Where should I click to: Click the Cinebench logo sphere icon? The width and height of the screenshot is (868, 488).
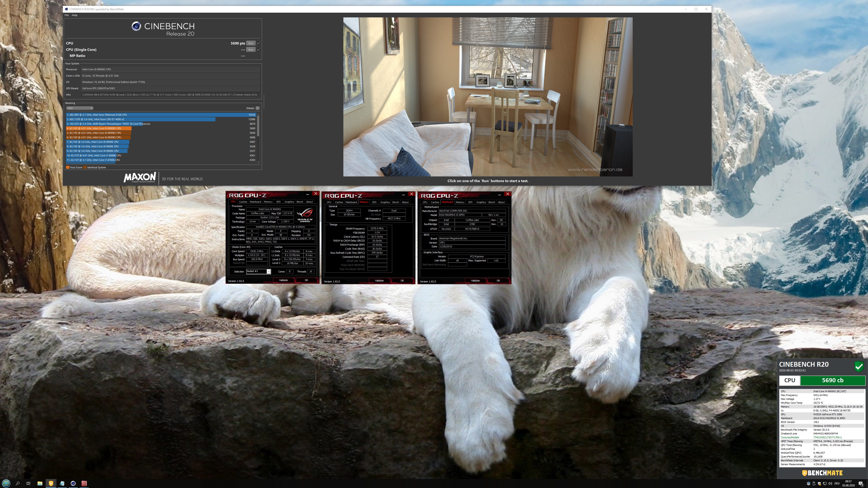[136, 26]
